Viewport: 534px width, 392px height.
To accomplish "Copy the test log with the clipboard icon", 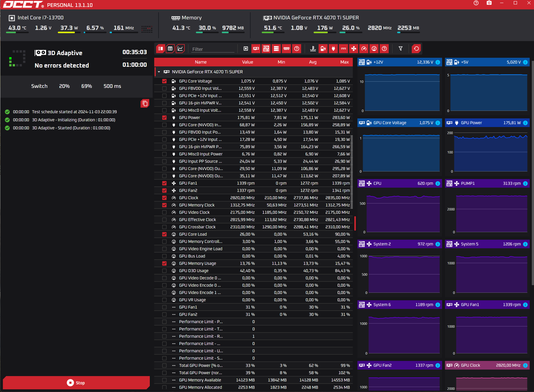I will [x=145, y=103].
